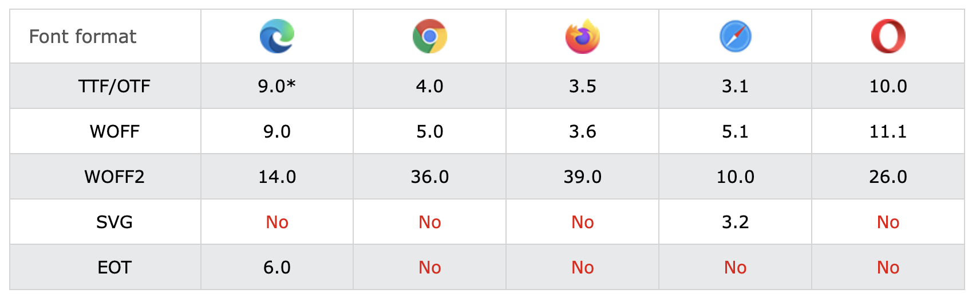980x297 pixels.
Task: Click the 6.0 Edge EOT value
Action: pos(277,267)
